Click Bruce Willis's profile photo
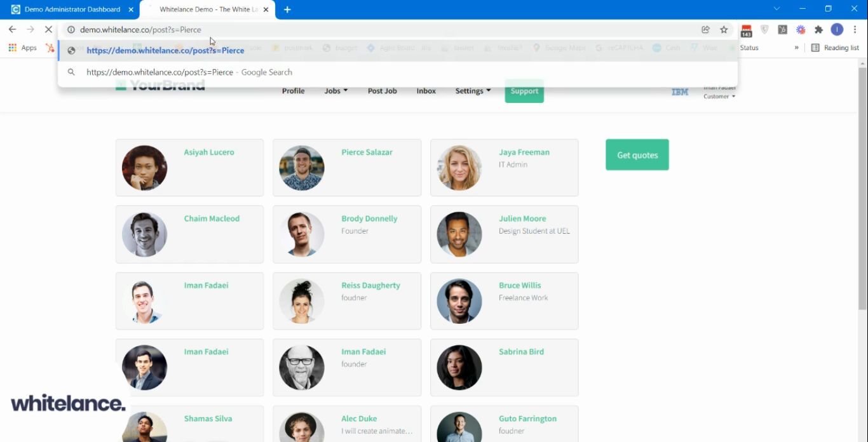 [459, 301]
